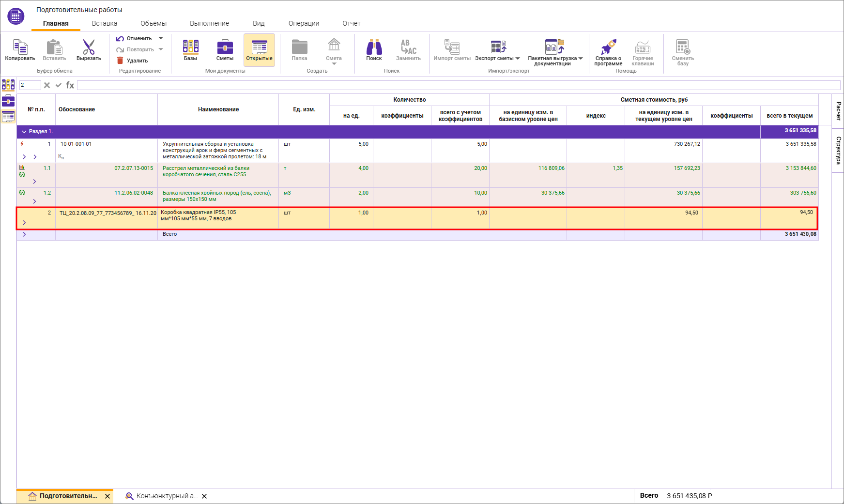Open the Структура side panel
Screen dimensions: 844x504
(x=838, y=151)
